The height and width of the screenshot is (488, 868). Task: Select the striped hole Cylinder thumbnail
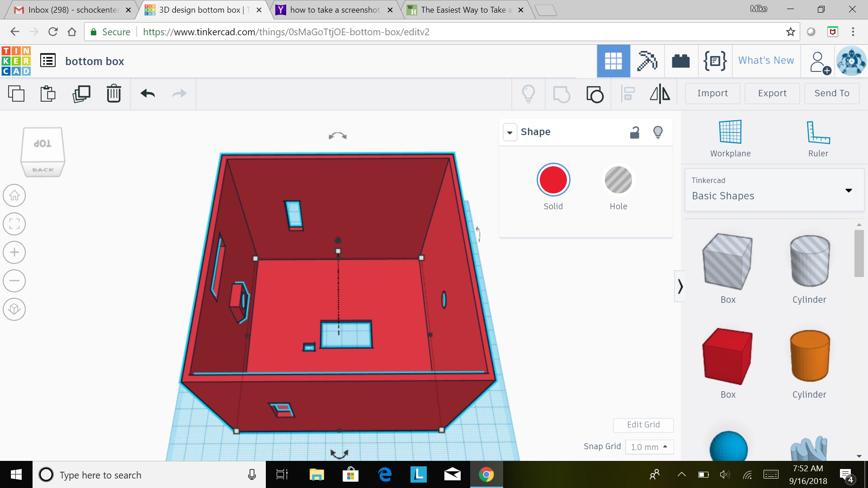(x=810, y=261)
